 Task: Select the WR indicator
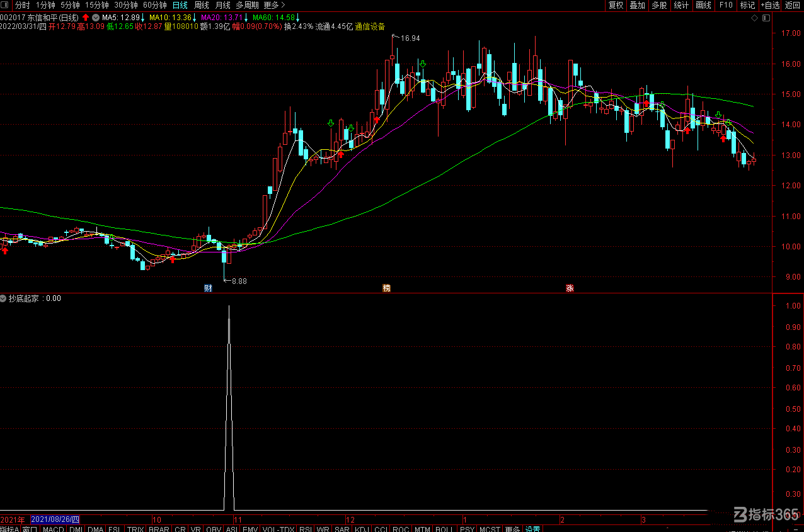323,529
